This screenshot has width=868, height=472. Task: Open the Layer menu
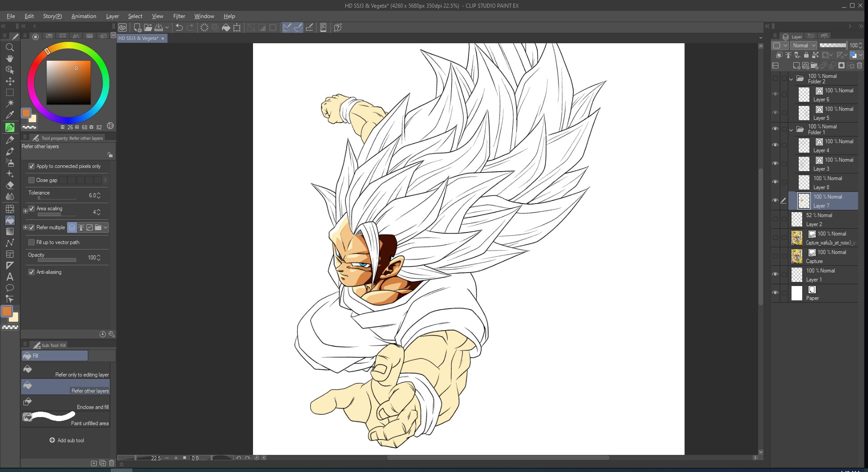pyautogui.click(x=113, y=16)
